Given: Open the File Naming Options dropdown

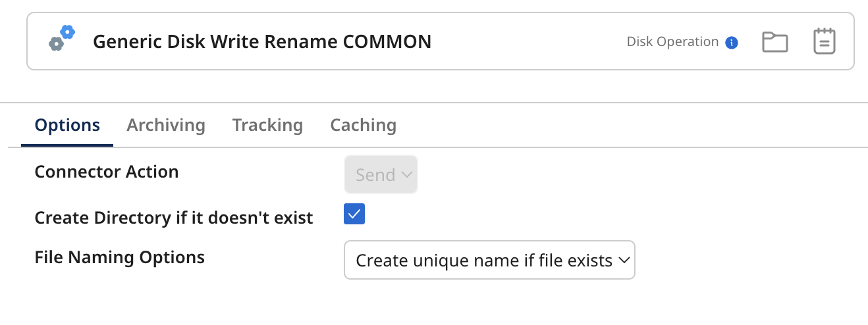Looking at the screenshot, I should 489,261.
